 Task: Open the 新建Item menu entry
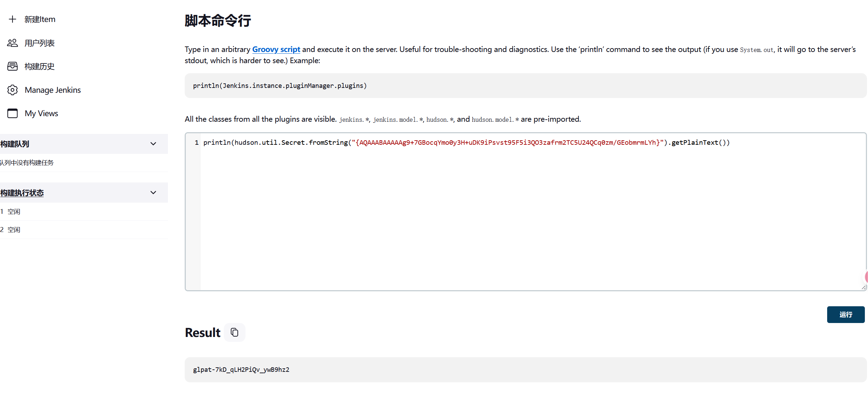tap(40, 19)
